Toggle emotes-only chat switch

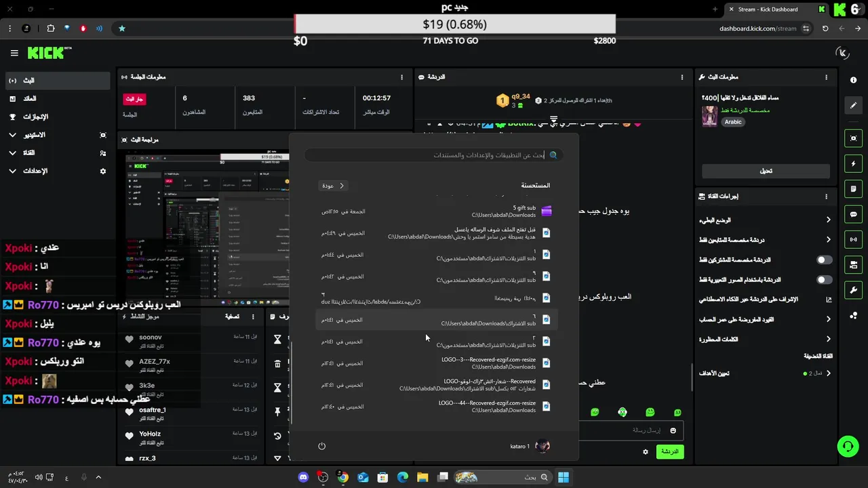click(x=825, y=279)
